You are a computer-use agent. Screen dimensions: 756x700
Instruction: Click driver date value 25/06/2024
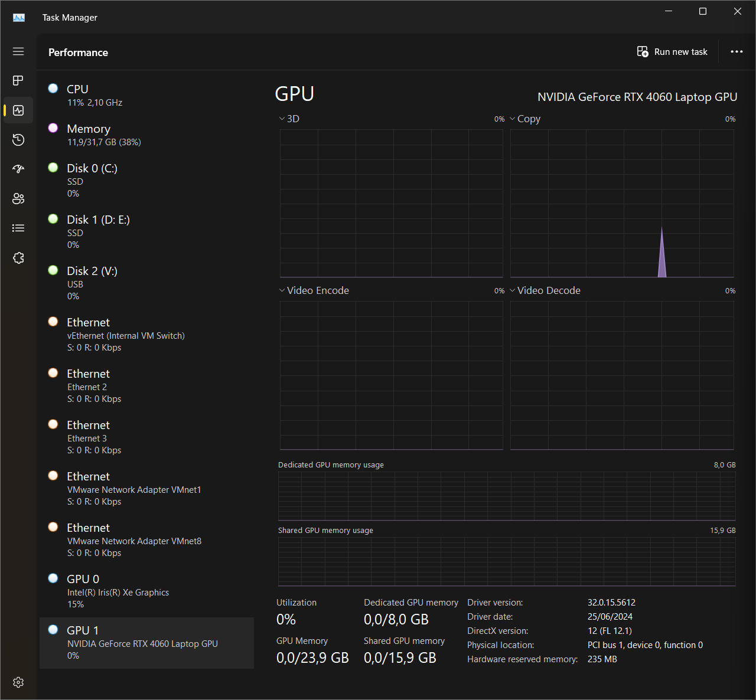coord(610,617)
